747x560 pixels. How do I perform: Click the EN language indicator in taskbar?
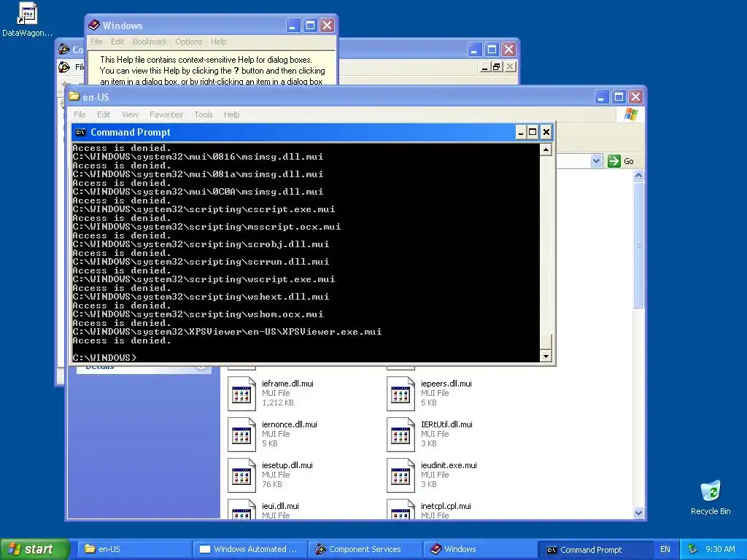[665, 549]
